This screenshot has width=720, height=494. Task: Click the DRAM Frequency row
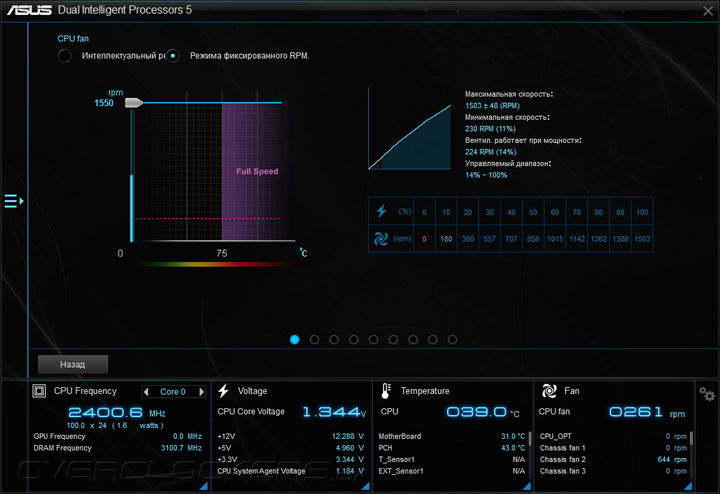click(x=118, y=448)
